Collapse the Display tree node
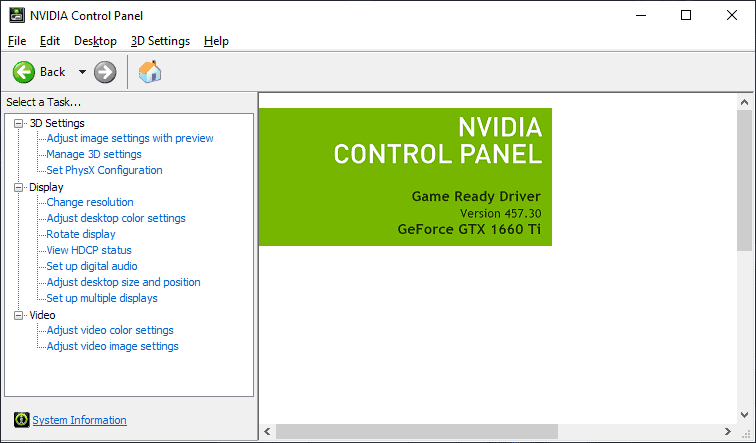Viewport: 756px width, 443px height. pyautogui.click(x=18, y=188)
